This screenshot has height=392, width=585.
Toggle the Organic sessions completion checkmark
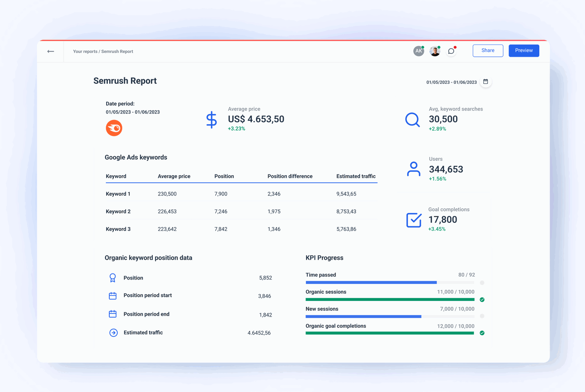[482, 299]
